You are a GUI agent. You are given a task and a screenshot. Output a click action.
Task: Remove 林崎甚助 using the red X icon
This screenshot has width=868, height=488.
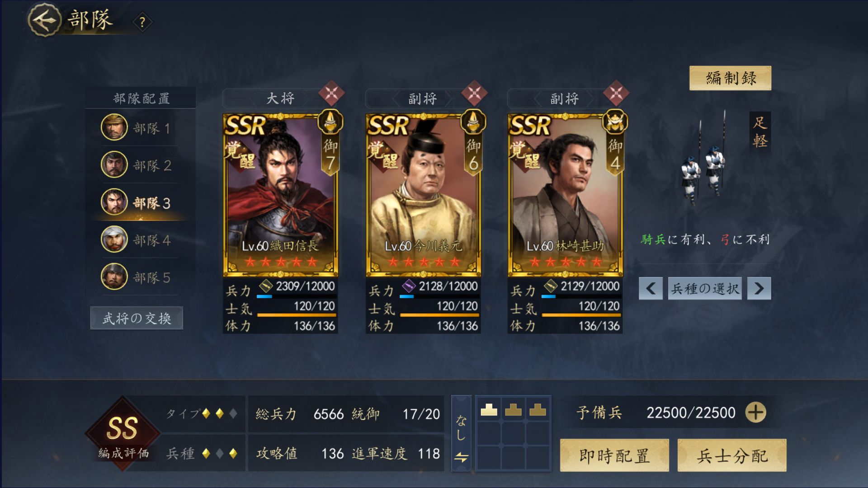coord(616,94)
